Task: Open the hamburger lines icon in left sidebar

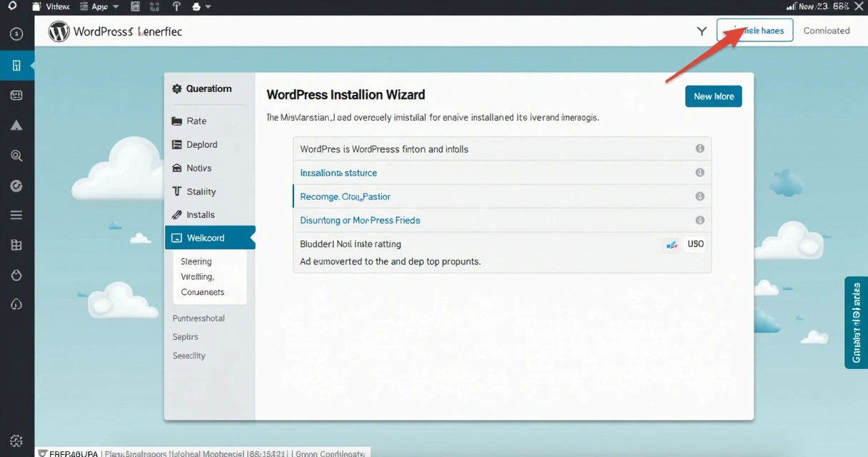Action: [16, 215]
